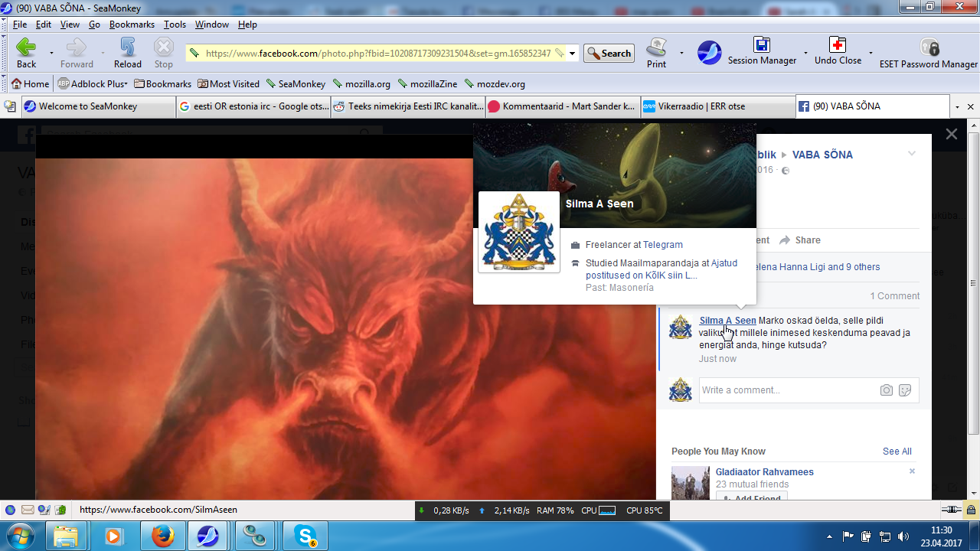
Task: Click the camera icon in the comment box
Action: tap(886, 390)
